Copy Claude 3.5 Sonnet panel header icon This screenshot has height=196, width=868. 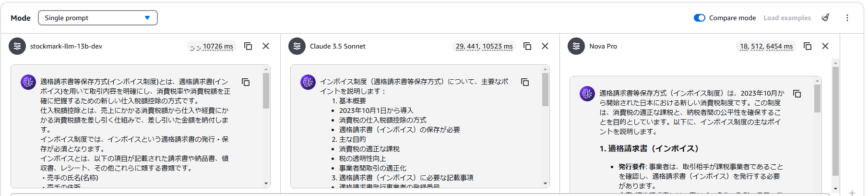pos(527,46)
